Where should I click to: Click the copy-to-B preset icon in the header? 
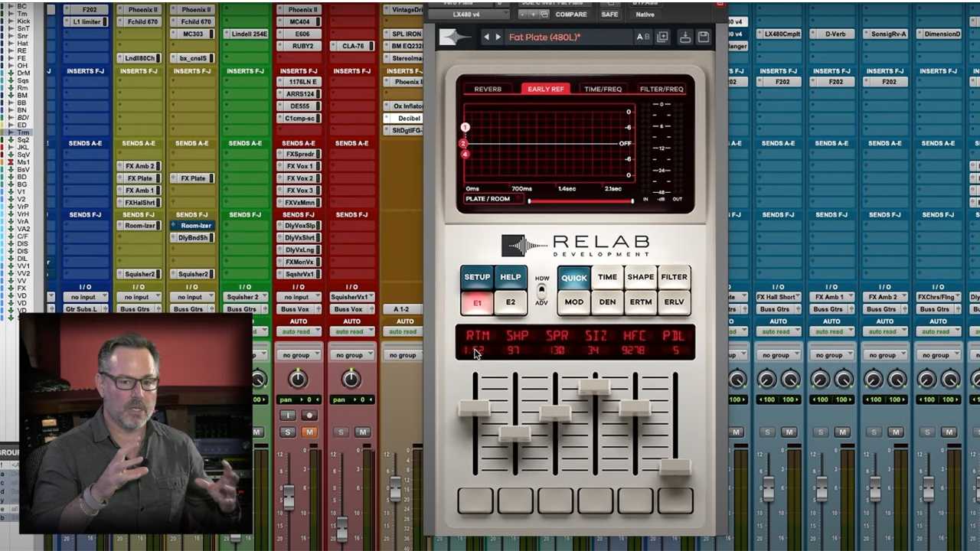point(662,37)
